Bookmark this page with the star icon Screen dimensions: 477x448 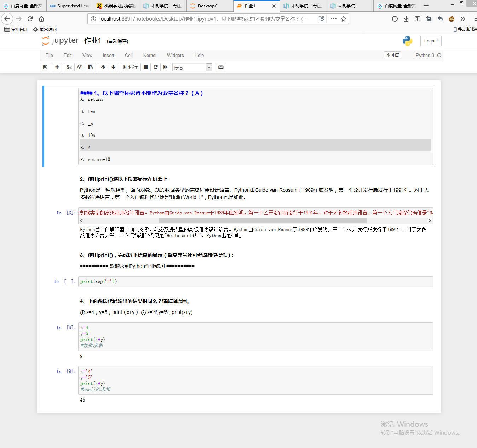(344, 19)
